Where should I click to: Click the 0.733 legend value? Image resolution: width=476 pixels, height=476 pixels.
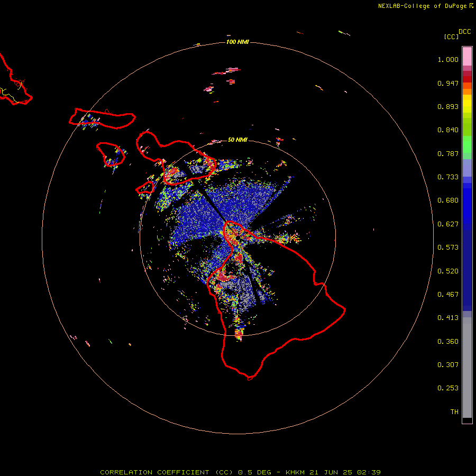point(448,177)
